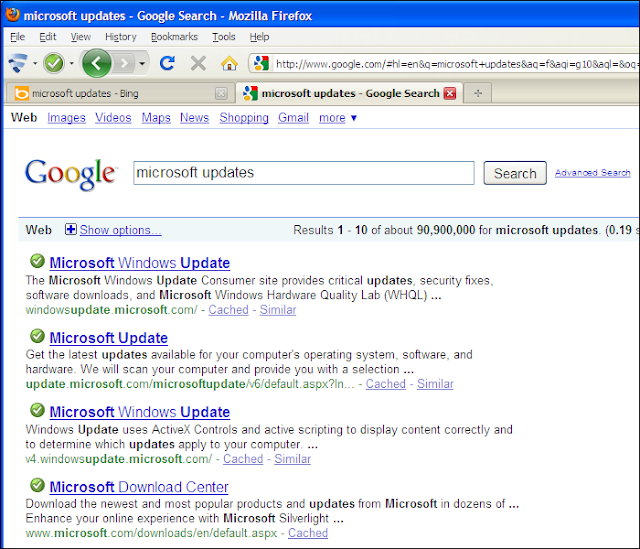Go to Home page icon

click(229, 63)
